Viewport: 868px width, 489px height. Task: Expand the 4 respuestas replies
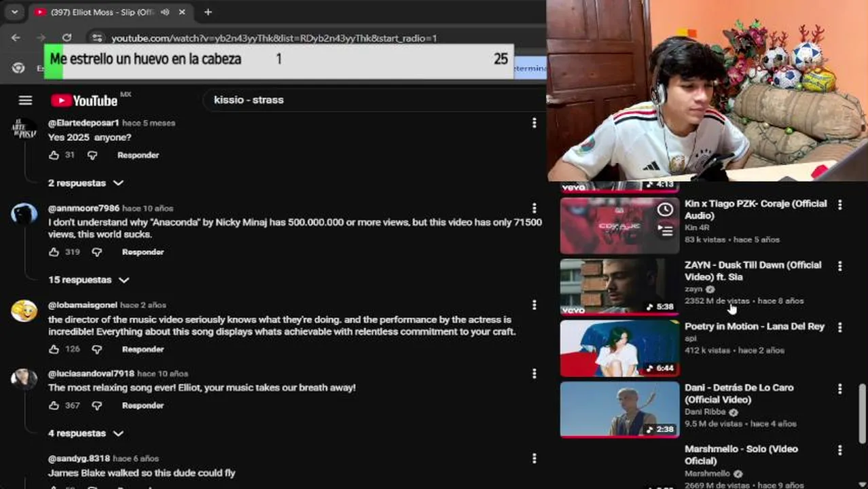(x=86, y=433)
